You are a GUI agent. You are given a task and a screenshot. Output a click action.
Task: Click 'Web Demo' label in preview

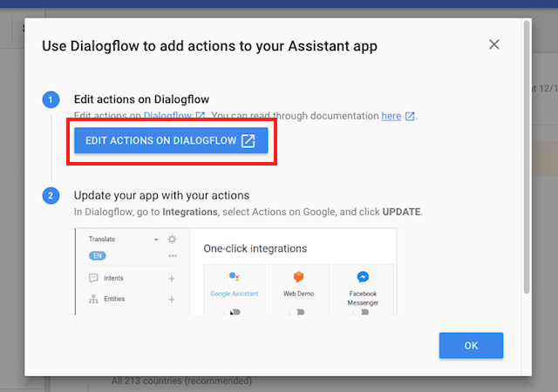(298, 294)
